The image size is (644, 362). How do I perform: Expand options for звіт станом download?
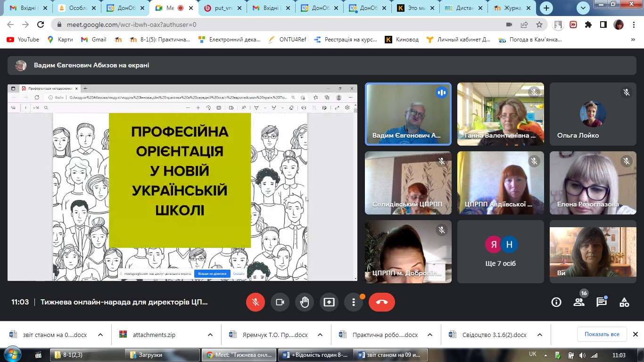click(100, 335)
